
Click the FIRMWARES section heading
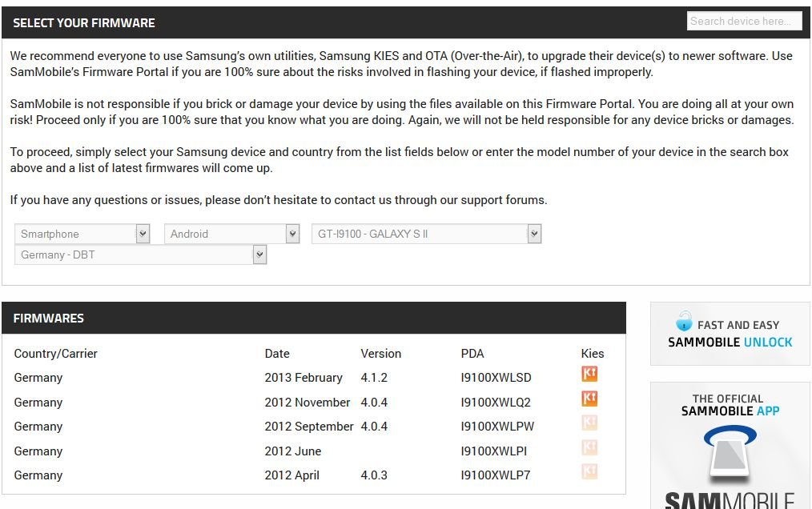[49, 319]
